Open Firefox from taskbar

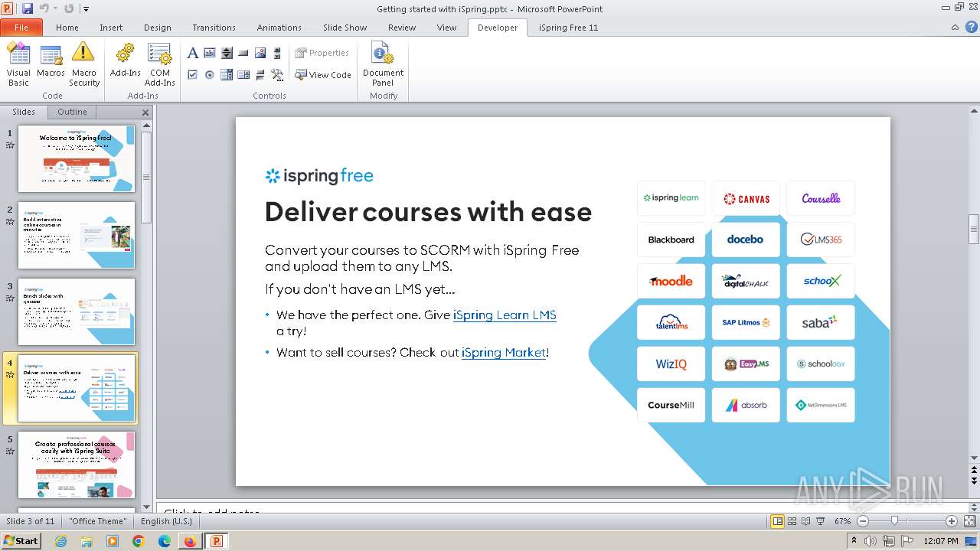189,541
